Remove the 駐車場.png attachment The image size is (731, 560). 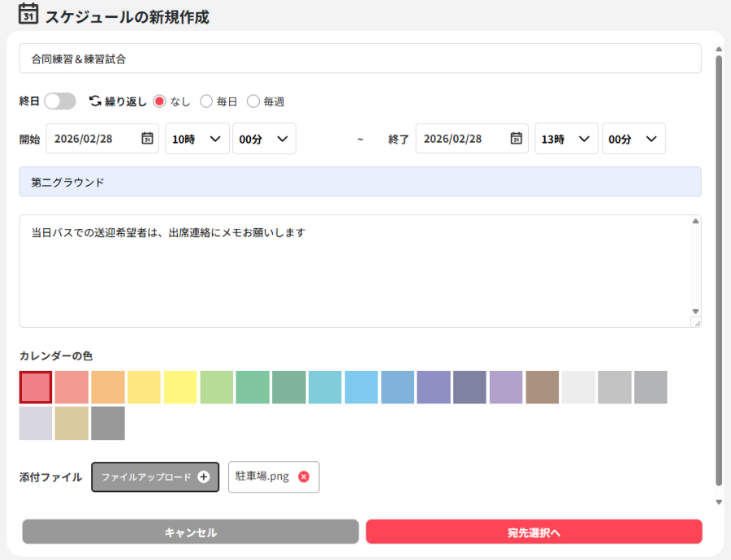pyautogui.click(x=304, y=477)
